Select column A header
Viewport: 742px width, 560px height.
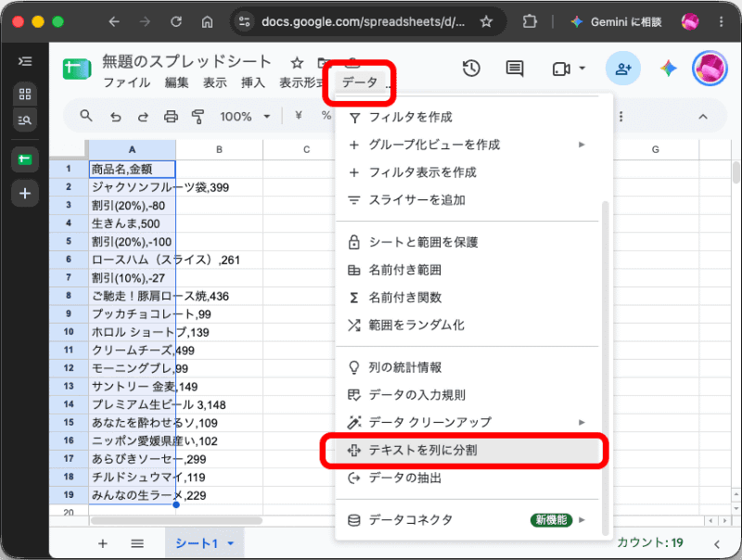pyautogui.click(x=132, y=149)
